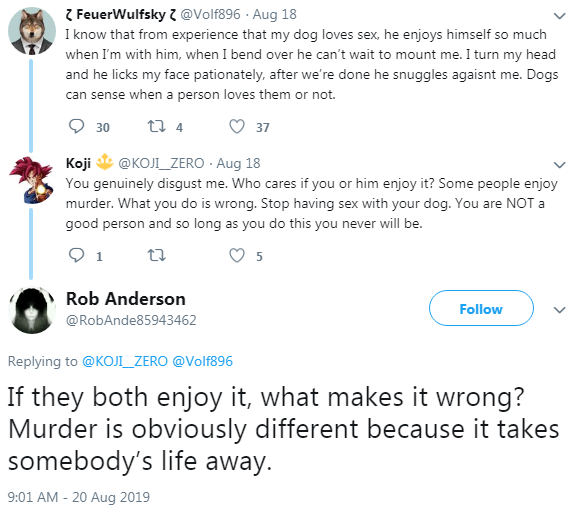Open the 9:01 AM - 20 Aug 2019 timestamp
This screenshot has height=509, width=582.
[x=79, y=497]
